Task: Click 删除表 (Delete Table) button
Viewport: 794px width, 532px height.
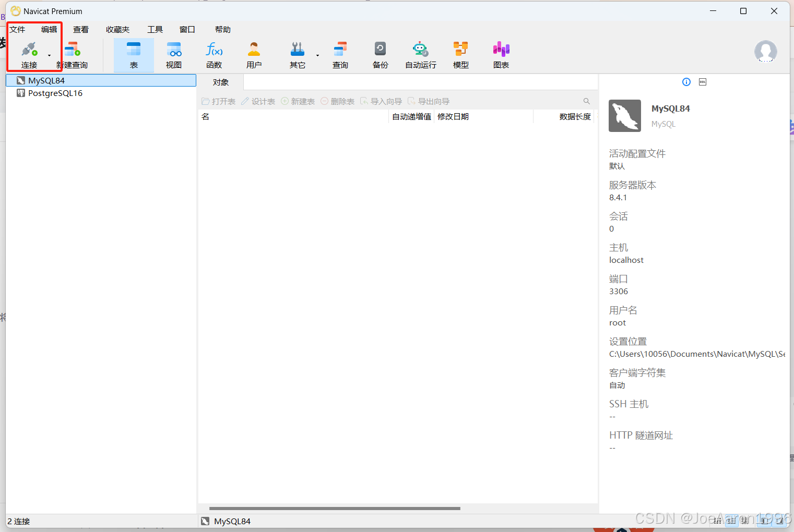Action: [338, 101]
